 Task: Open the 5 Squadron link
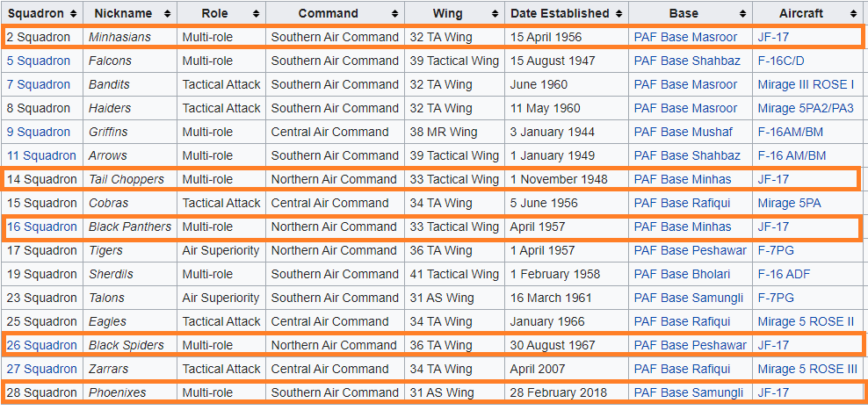[x=38, y=61]
